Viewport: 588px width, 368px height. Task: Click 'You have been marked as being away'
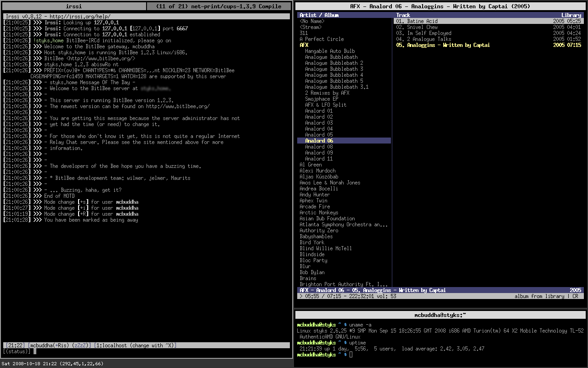pyautogui.click(x=91, y=220)
